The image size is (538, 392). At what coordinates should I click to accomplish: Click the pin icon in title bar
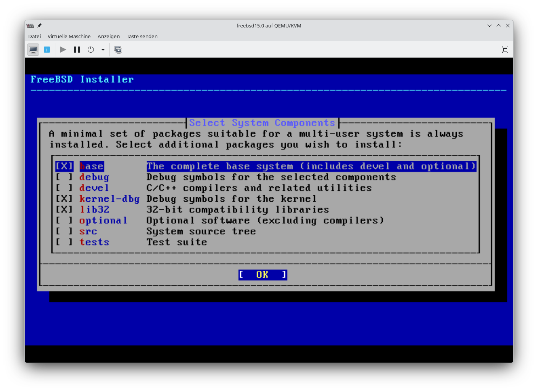[39, 26]
